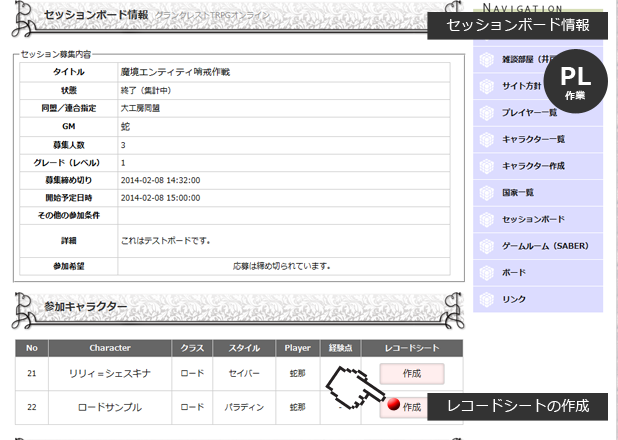
Task: Click the black セッションボード情報 banner label
Action: [516, 24]
